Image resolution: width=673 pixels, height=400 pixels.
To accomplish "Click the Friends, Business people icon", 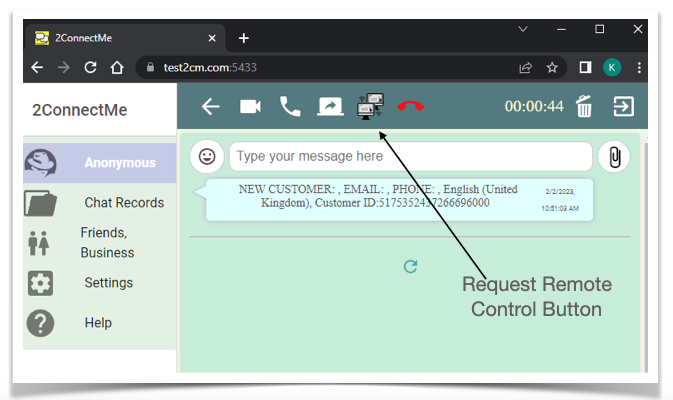I will click(x=39, y=243).
